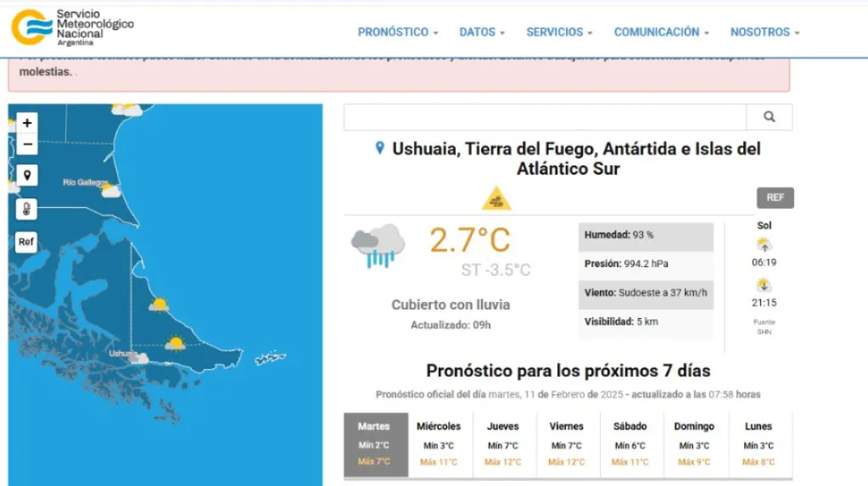
Task: Click the gray REF button
Action: [775, 198]
